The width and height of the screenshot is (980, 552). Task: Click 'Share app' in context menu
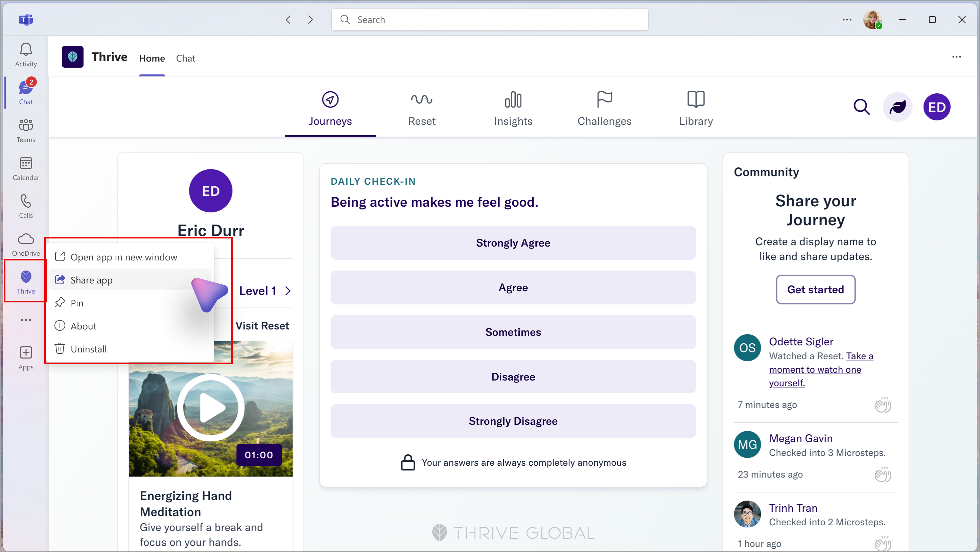(92, 280)
